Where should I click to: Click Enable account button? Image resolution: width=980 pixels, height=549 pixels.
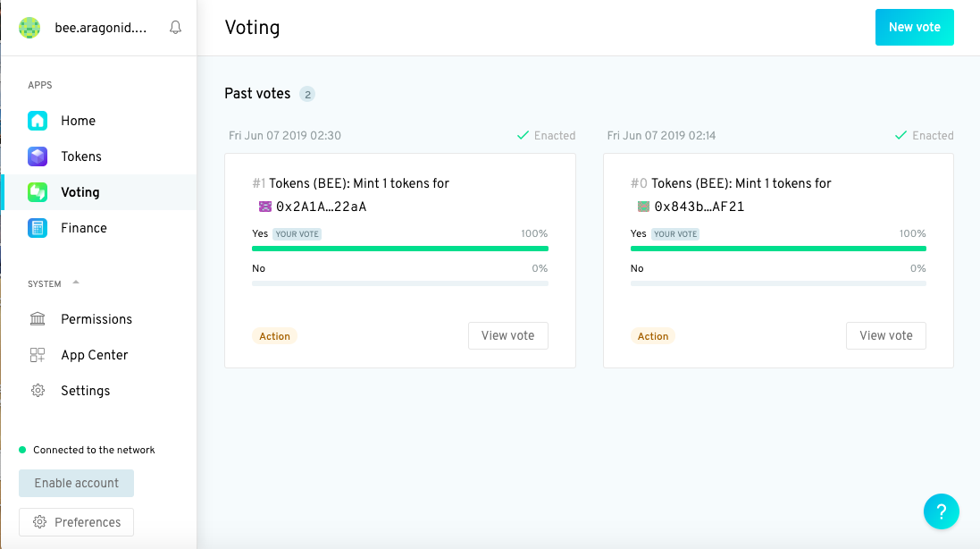click(x=76, y=484)
